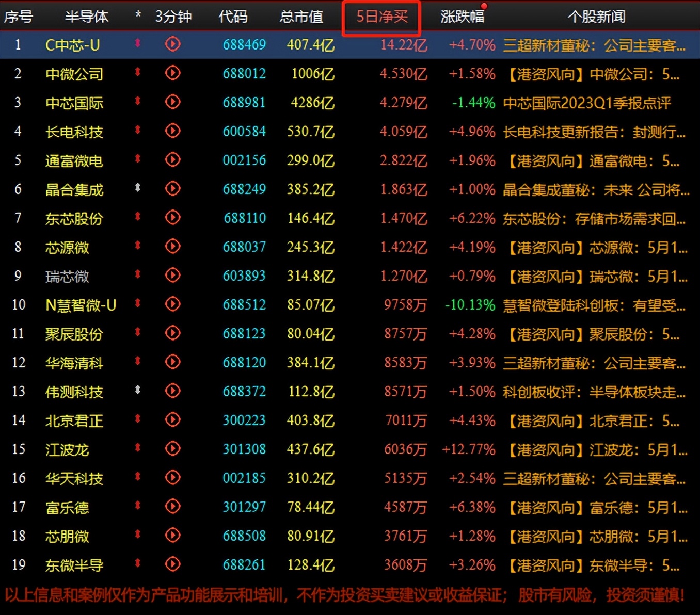Sort by the 涨跌幅 column header
Screen dimensions: 700x615
tap(463, 17)
